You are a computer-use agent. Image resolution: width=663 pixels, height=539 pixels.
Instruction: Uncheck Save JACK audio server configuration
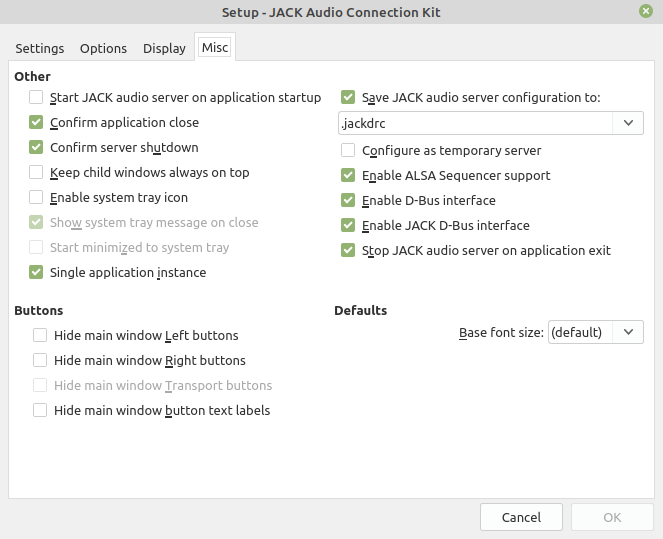click(x=348, y=97)
